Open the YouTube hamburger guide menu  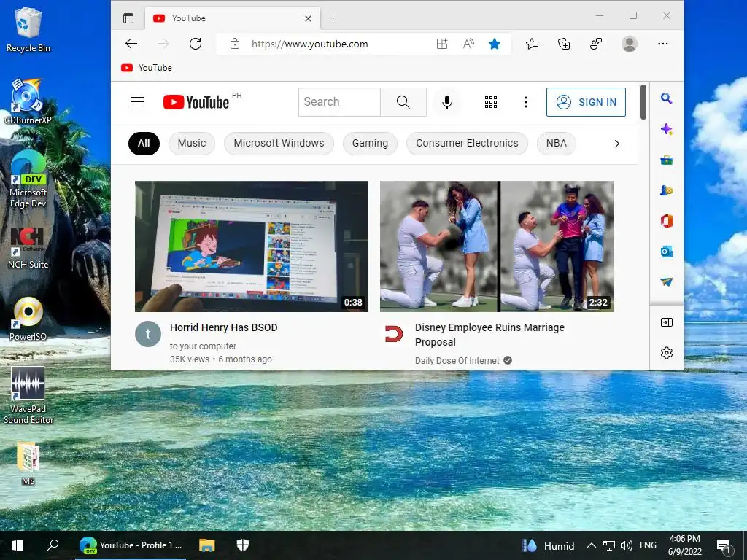point(137,102)
